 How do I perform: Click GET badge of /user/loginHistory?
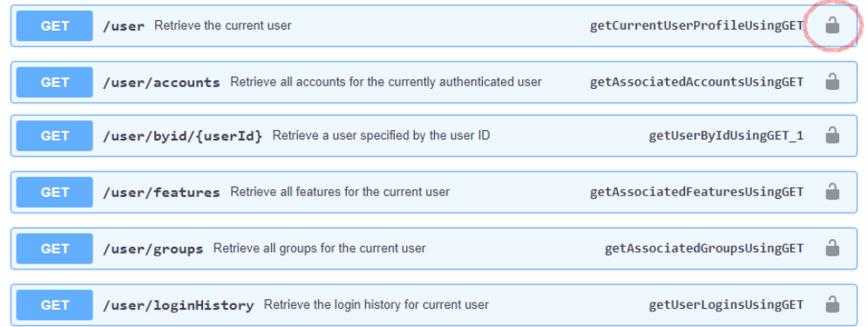54,305
